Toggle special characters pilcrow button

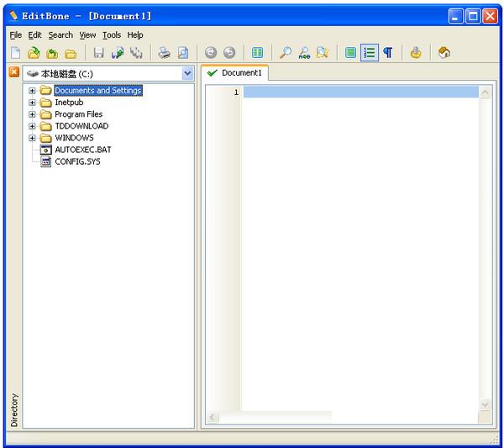pos(388,53)
